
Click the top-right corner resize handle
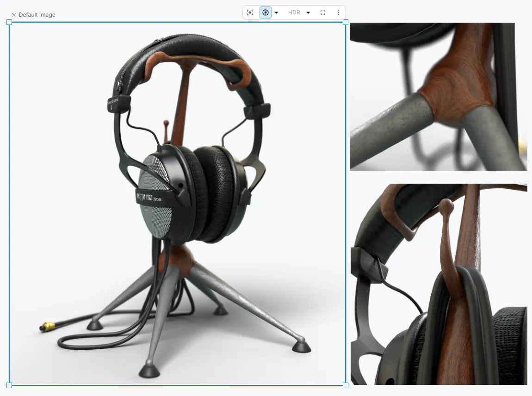[346, 22]
